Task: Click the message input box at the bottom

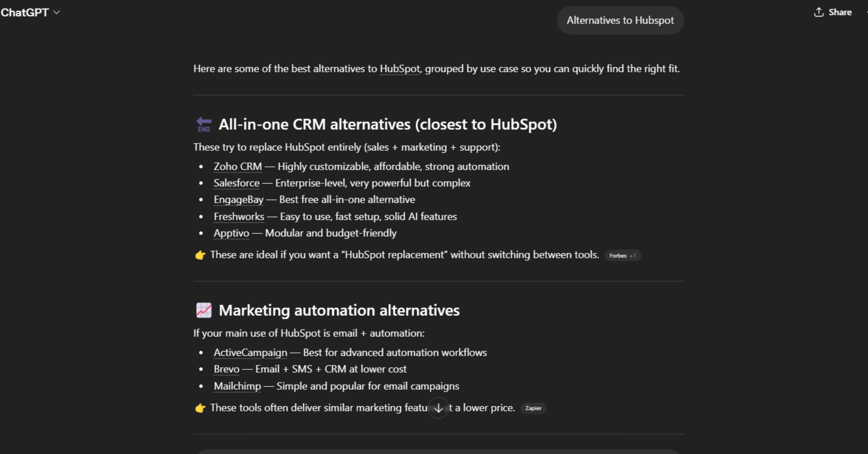Action: pyautogui.click(x=438, y=451)
